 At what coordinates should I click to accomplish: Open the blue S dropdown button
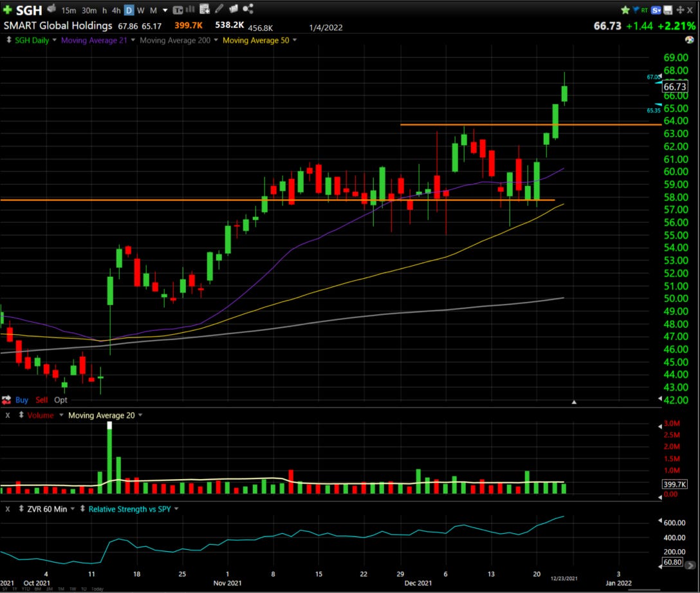[x=656, y=10]
